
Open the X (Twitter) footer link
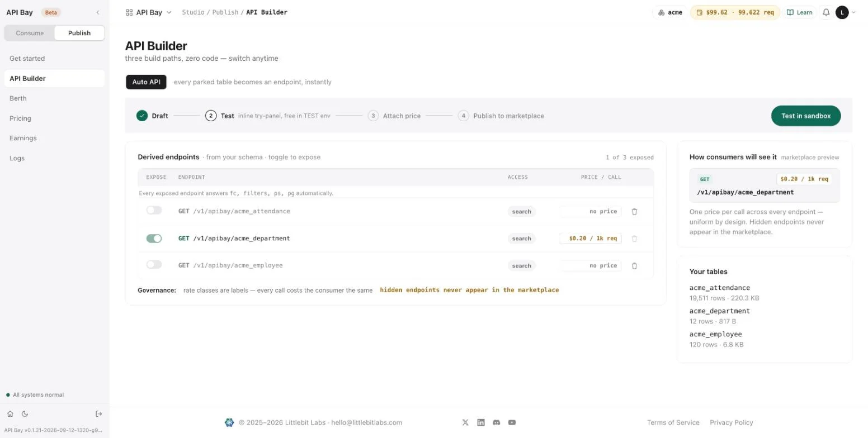coord(465,422)
